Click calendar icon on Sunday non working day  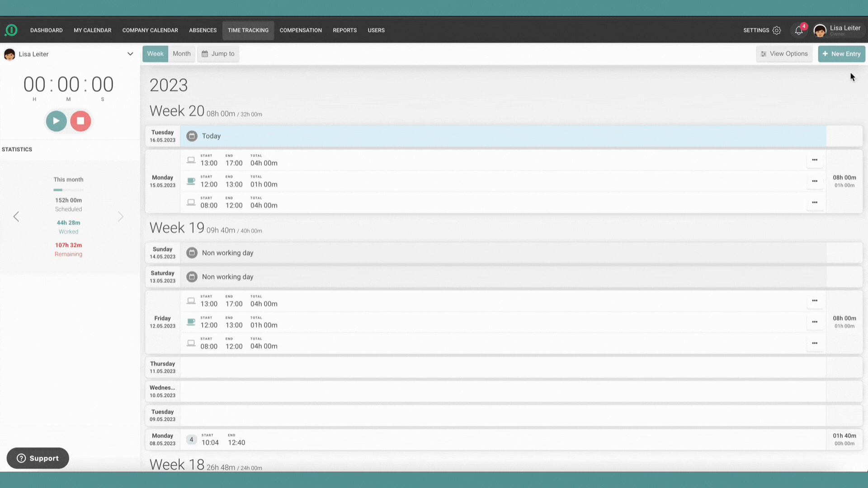192,253
